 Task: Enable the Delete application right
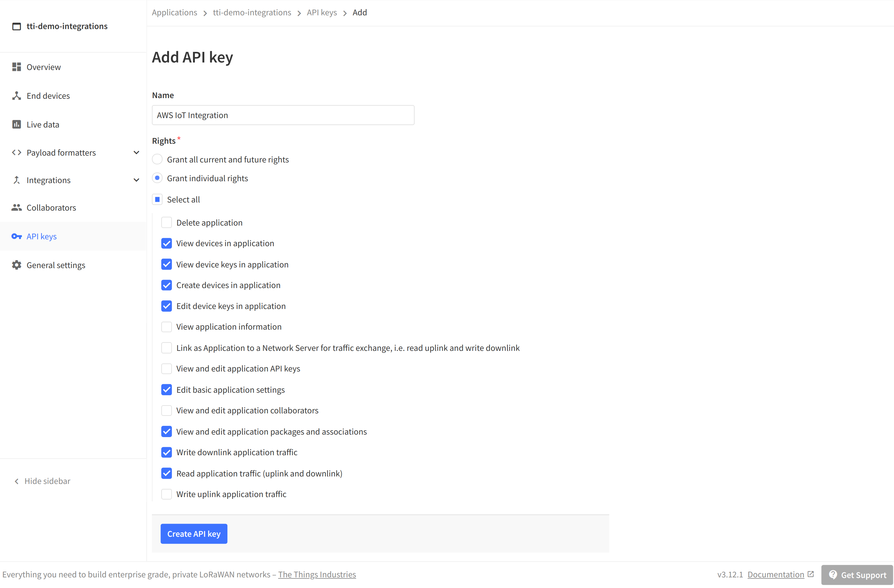pos(166,222)
